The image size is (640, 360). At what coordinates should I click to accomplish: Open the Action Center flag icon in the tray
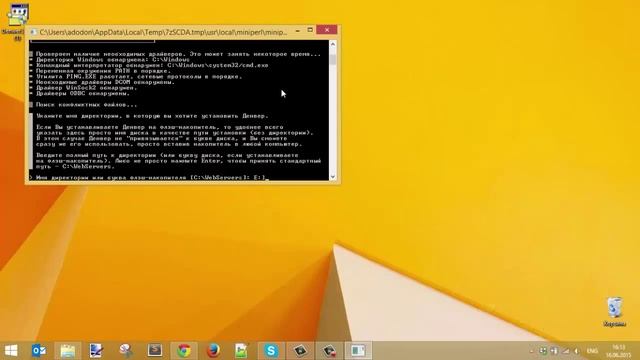point(554,351)
